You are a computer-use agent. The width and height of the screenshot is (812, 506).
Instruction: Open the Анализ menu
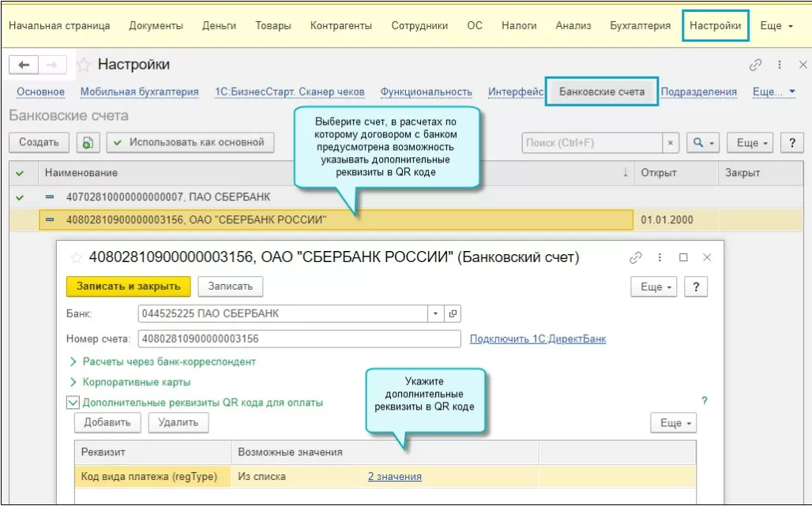573,25
